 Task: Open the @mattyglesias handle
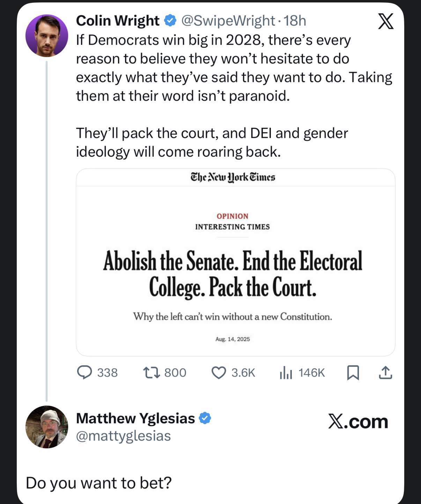pyautogui.click(x=124, y=436)
